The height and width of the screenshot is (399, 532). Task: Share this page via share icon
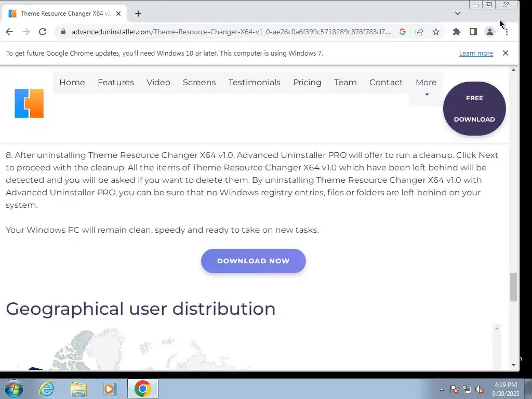click(x=419, y=32)
